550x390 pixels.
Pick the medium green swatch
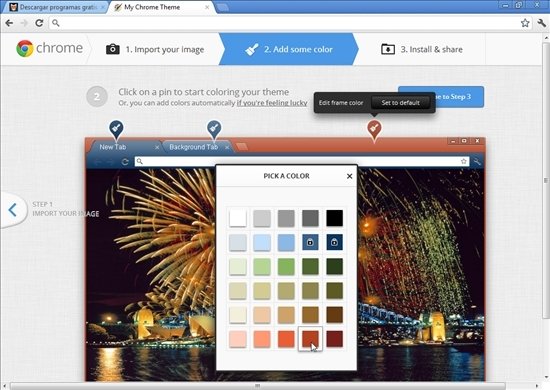coord(286,267)
